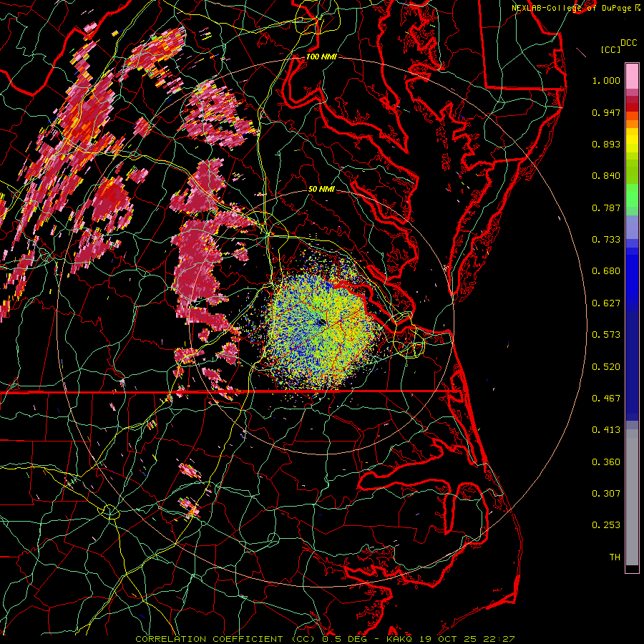644x644 pixels.
Task: Click the 0.573 legend value
Action: coord(606,335)
